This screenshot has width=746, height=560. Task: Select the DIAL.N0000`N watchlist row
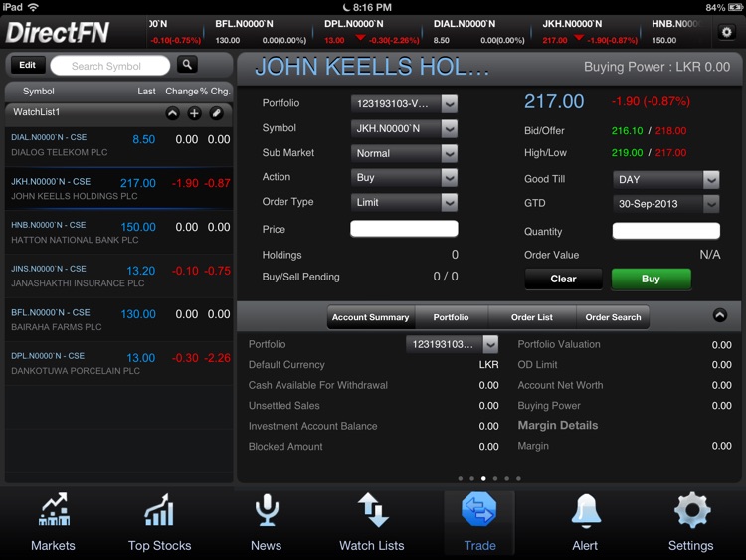coord(119,145)
